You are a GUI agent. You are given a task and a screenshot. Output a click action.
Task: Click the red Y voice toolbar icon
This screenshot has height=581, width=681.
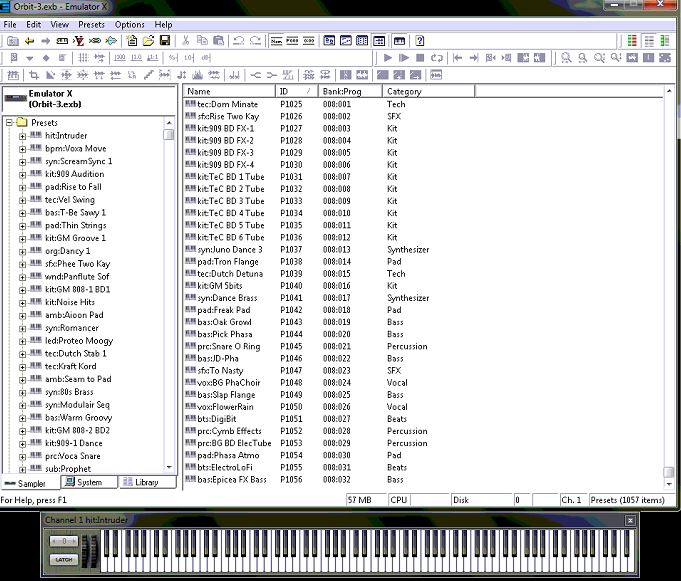[79, 41]
